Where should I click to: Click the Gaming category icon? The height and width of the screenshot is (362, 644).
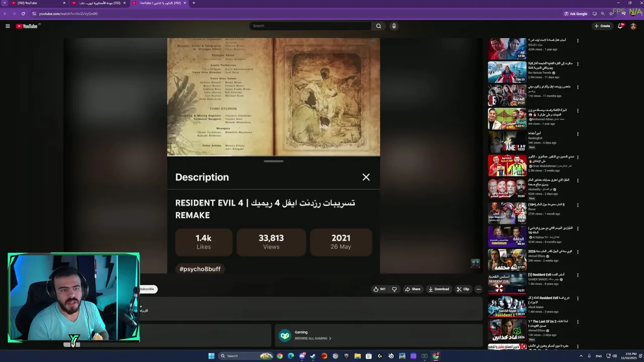tap(285, 335)
